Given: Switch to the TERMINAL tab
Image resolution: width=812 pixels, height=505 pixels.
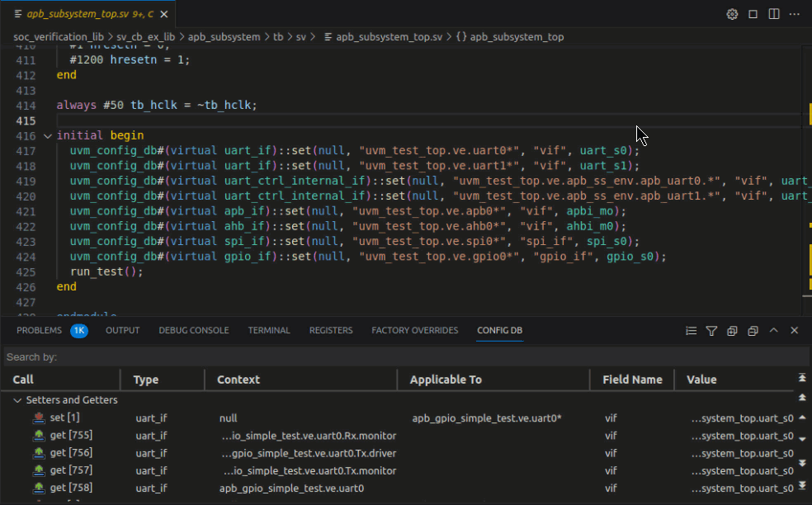Looking at the screenshot, I should (x=269, y=330).
